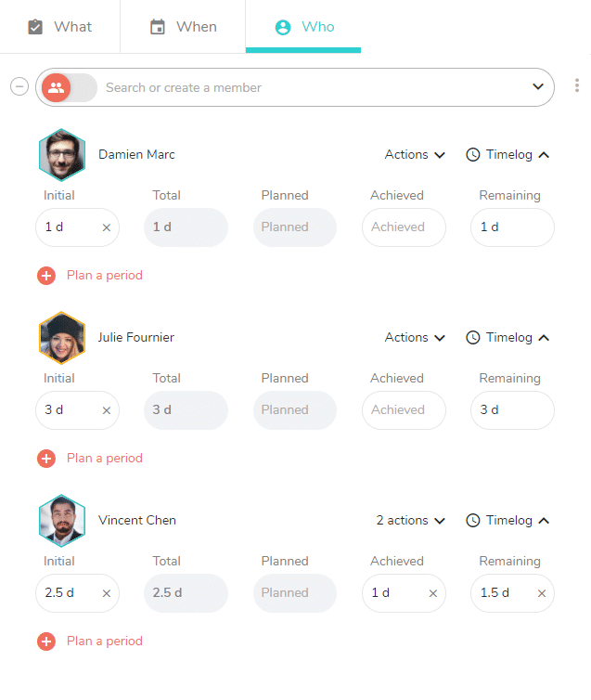Collapse Damien Marc's Timelog section
The image size is (591, 700).
click(x=507, y=155)
